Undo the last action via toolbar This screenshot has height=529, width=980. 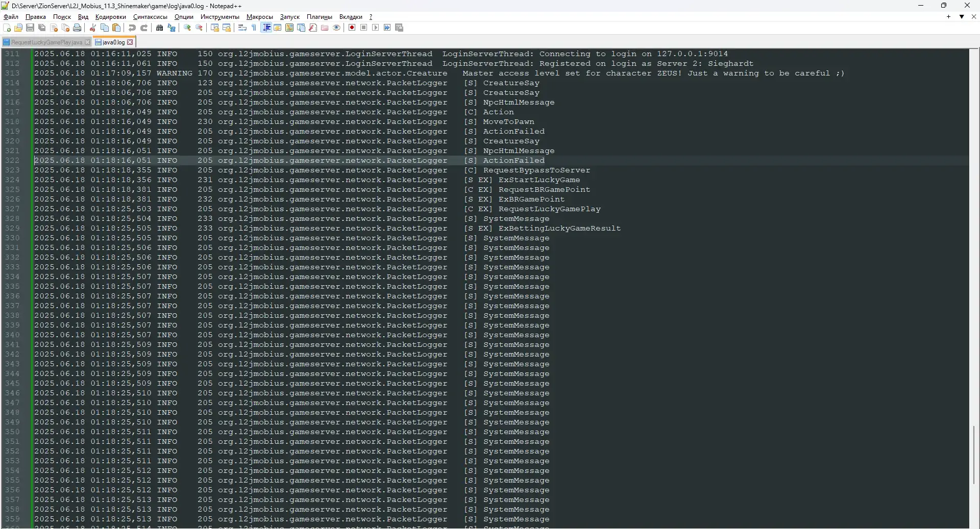(x=132, y=28)
